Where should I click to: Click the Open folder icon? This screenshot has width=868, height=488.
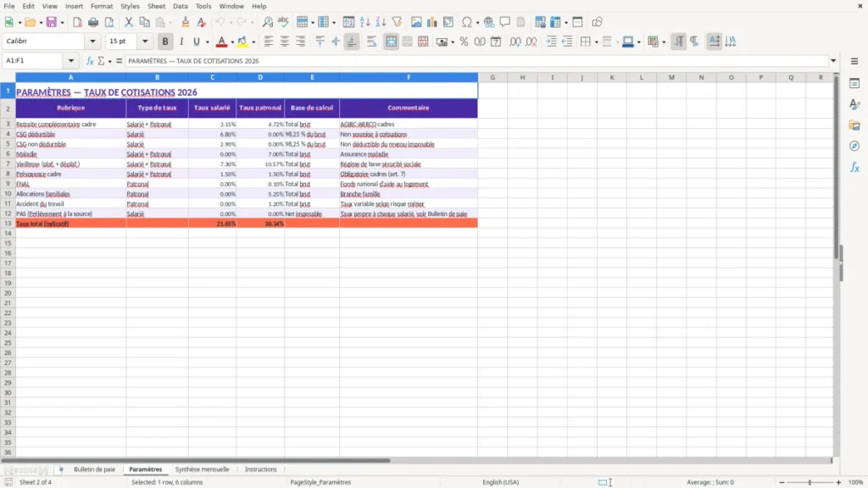tap(30, 22)
